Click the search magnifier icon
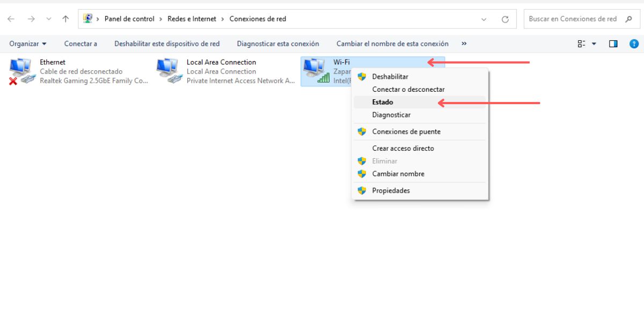This screenshot has height=322, width=644. (x=628, y=19)
